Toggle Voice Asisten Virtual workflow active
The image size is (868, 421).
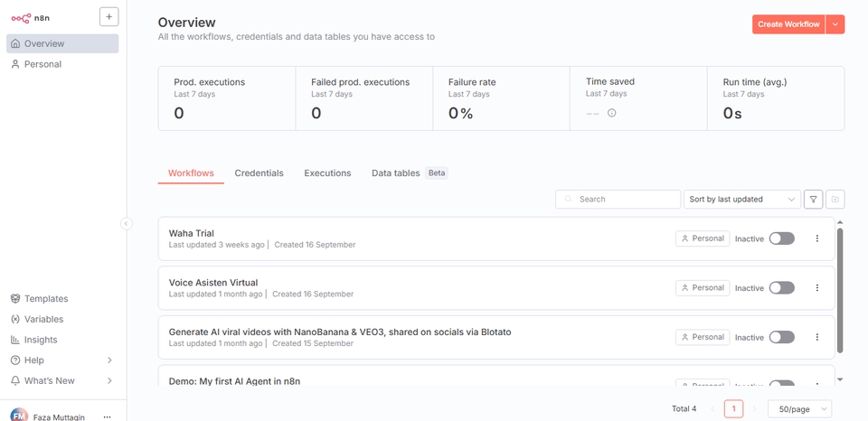pos(781,288)
